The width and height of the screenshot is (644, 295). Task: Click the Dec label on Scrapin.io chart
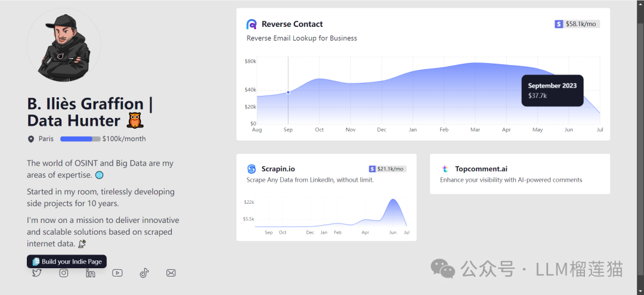tap(310, 232)
